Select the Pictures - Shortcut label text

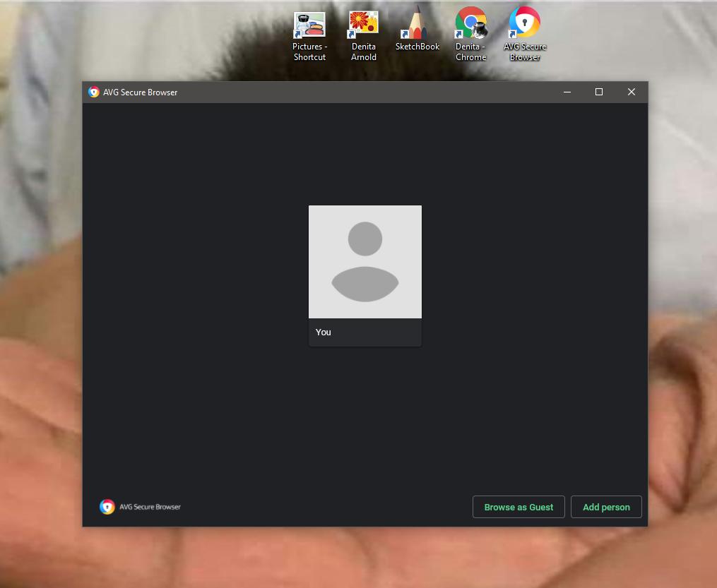point(309,52)
